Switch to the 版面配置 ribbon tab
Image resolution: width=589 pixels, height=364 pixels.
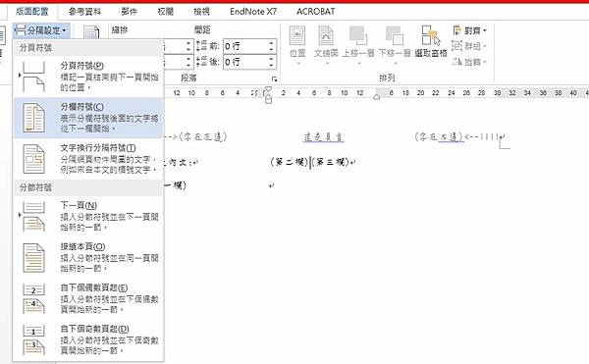pyautogui.click(x=32, y=12)
